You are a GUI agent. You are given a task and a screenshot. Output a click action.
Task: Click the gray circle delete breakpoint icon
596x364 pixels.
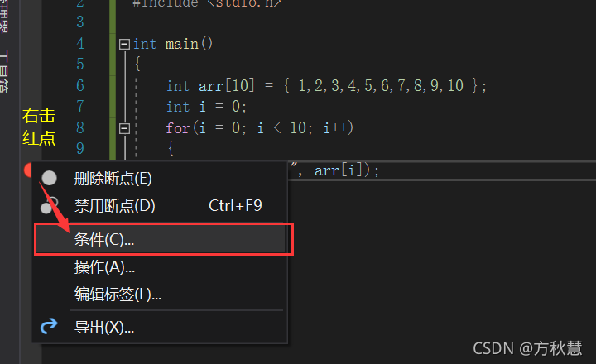point(50,178)
